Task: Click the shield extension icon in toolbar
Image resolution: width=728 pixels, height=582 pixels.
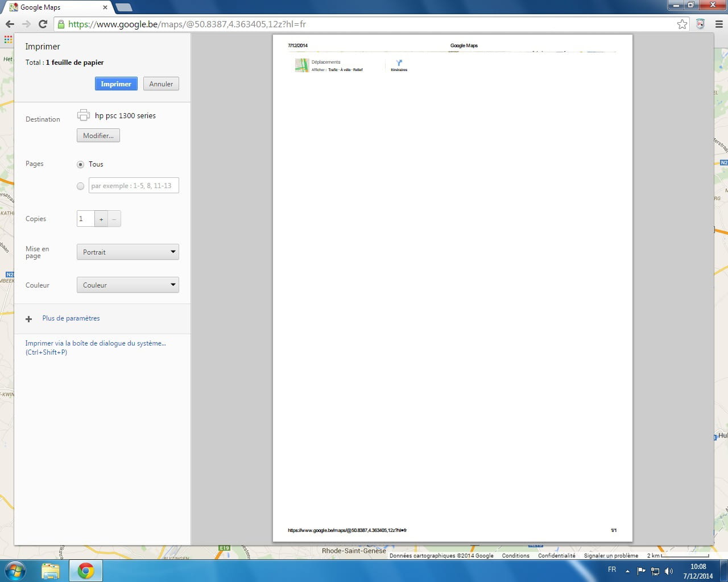Action: pos(701,24)
